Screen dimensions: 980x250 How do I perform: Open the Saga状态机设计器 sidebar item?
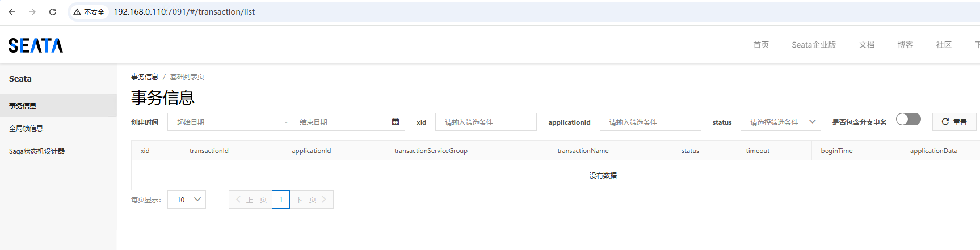pyautogui.click(x=37, y=151)
